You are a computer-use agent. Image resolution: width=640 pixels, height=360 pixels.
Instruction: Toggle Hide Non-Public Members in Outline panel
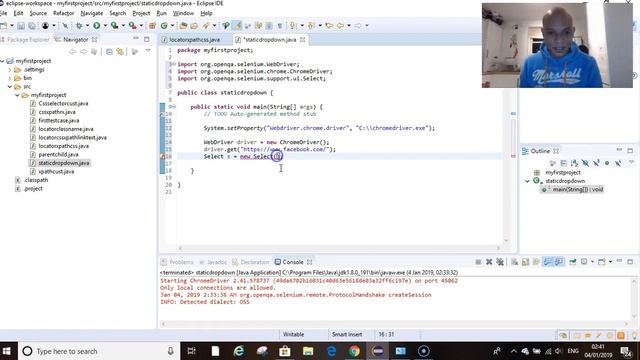607,163
